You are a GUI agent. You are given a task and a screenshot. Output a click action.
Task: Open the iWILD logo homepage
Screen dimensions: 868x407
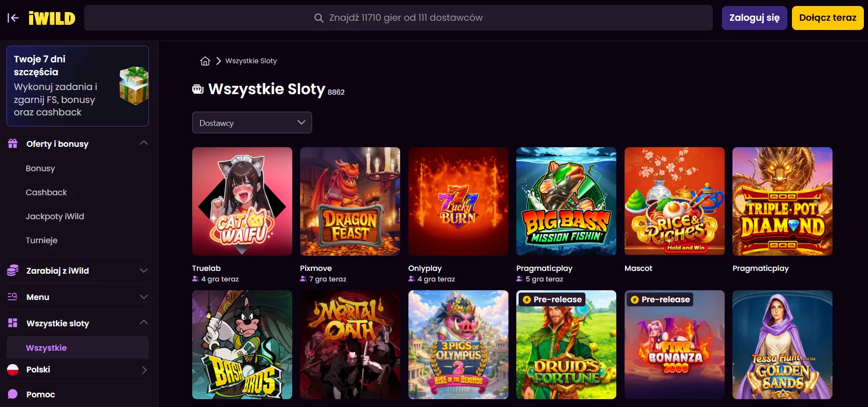tap(52, 18)
